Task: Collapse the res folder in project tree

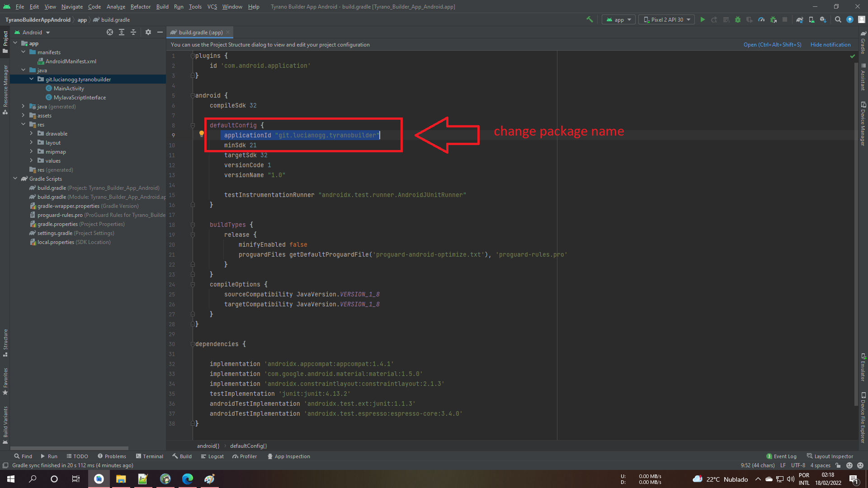Action: click(24, 124)
